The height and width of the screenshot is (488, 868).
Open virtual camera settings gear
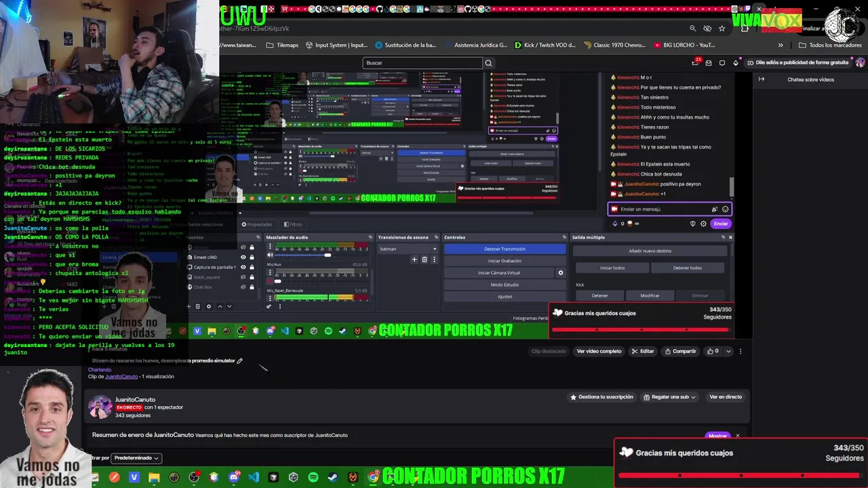pyautogui.click(x=560, y=272)
